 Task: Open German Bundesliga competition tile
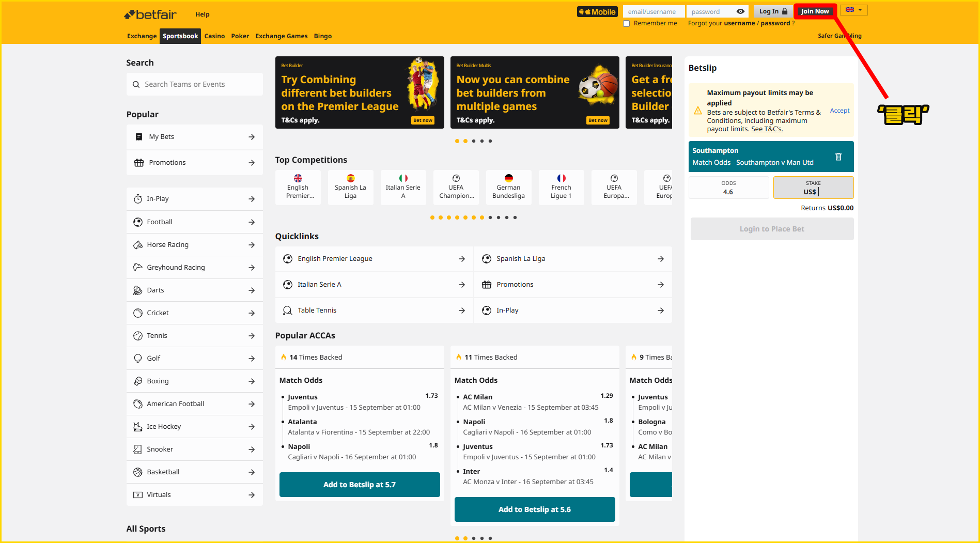[509, 187]
